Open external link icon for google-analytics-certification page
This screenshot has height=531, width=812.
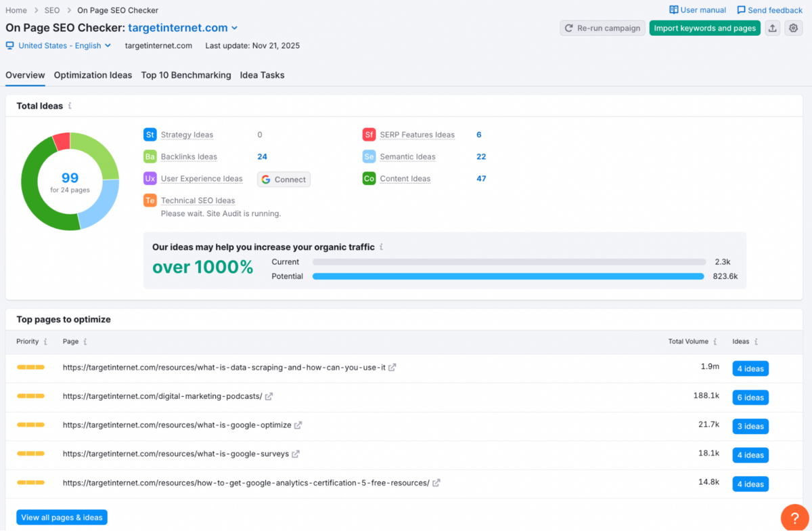tap(436, 483)
